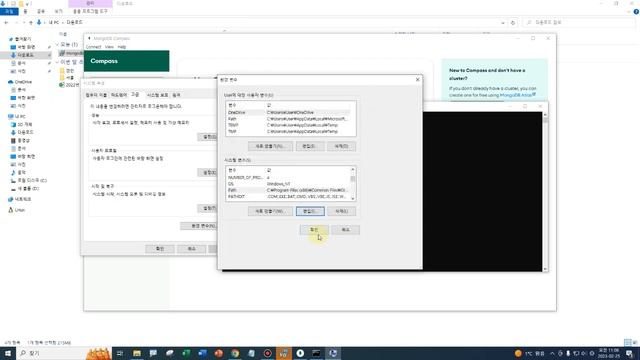Open the Explorer address bar history dropdown
640x360 pixels.
[503, 23]
